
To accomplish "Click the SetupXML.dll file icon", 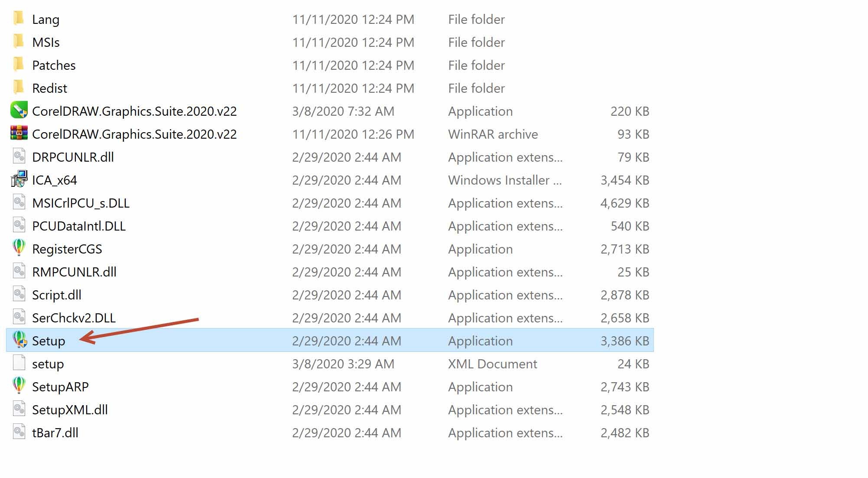I will [x=19, y=409].
